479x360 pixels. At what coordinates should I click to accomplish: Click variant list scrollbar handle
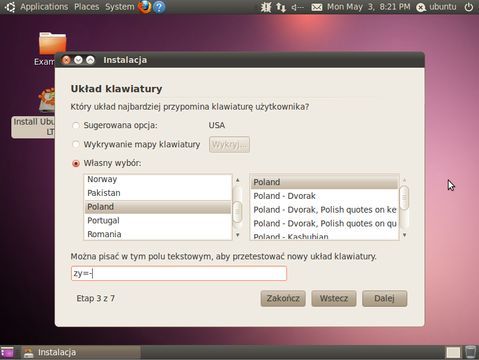pyautogui.click(x=404, y=198)
